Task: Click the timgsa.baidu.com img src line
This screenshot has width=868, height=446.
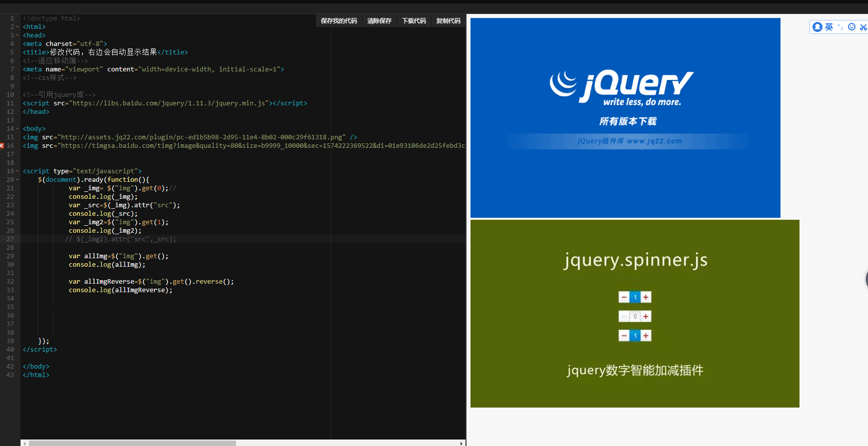Action: [244, 146]
